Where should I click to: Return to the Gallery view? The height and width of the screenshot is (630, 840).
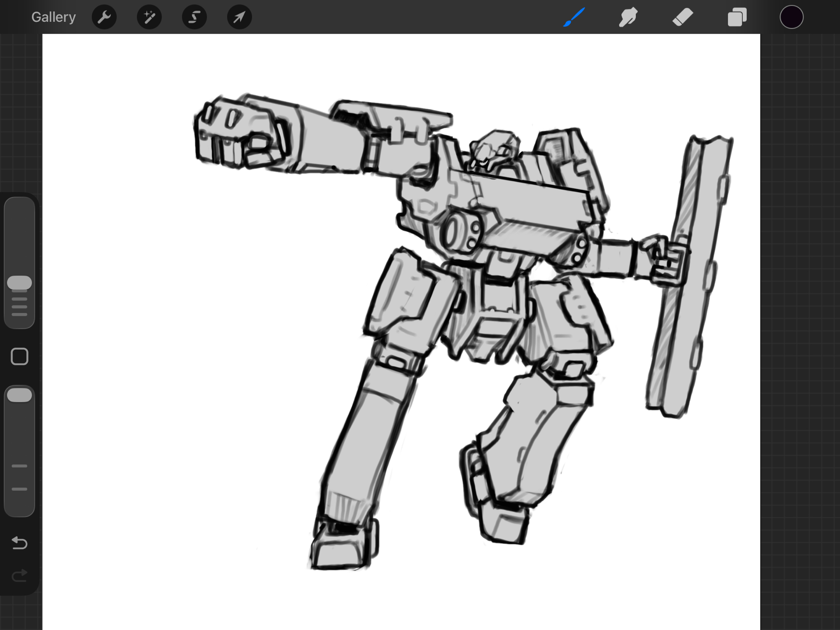click(x=53, y=17)
